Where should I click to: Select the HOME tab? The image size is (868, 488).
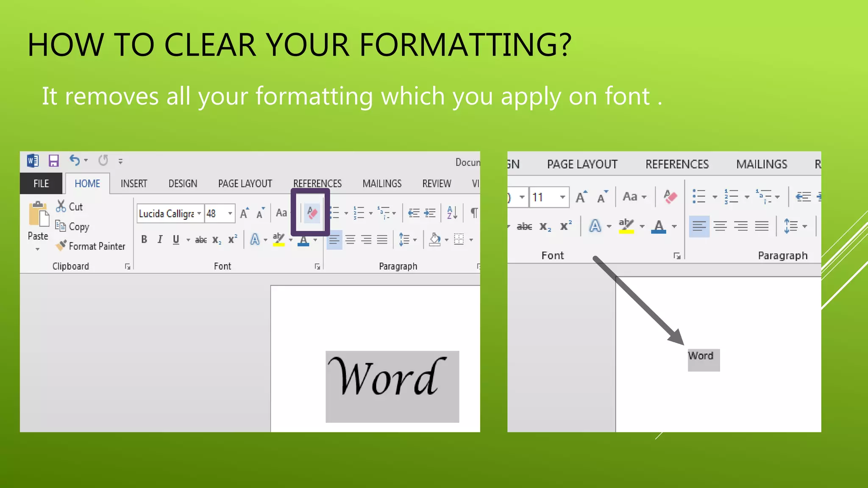(87, 183)
